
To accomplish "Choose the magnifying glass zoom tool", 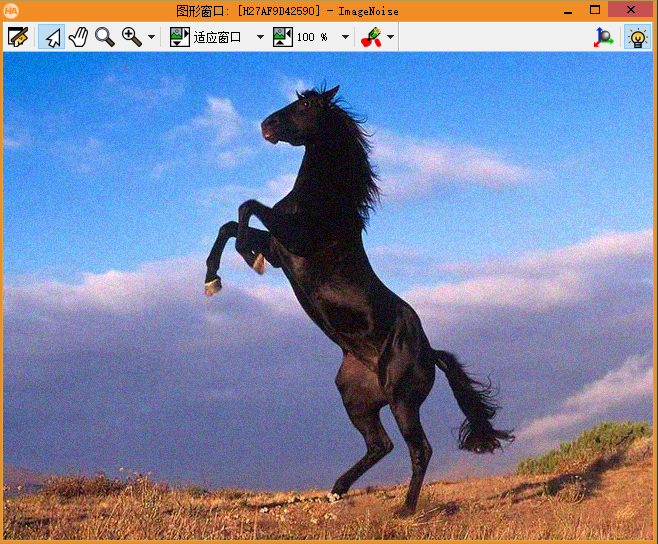I will click(105, 37).
